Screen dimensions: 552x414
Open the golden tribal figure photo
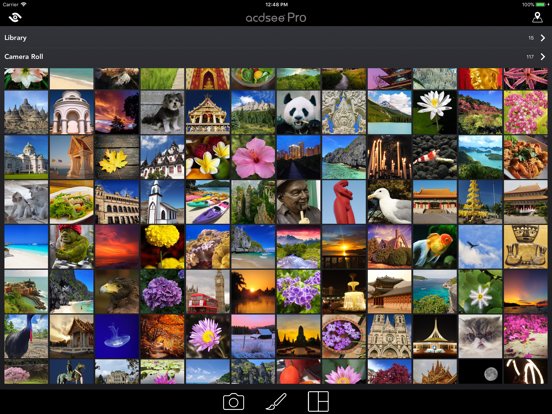[526, 247]
